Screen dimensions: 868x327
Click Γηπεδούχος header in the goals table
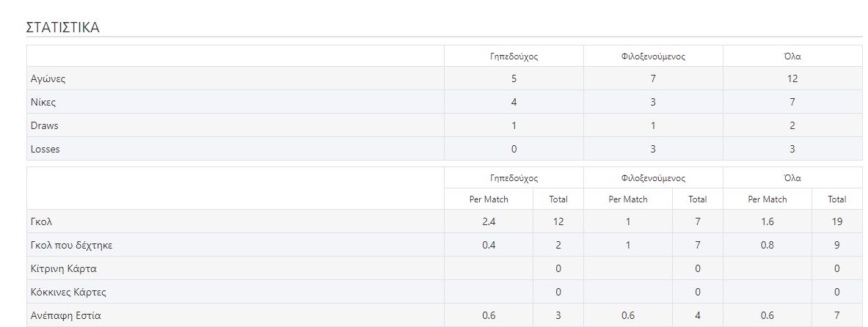(514, 178)
